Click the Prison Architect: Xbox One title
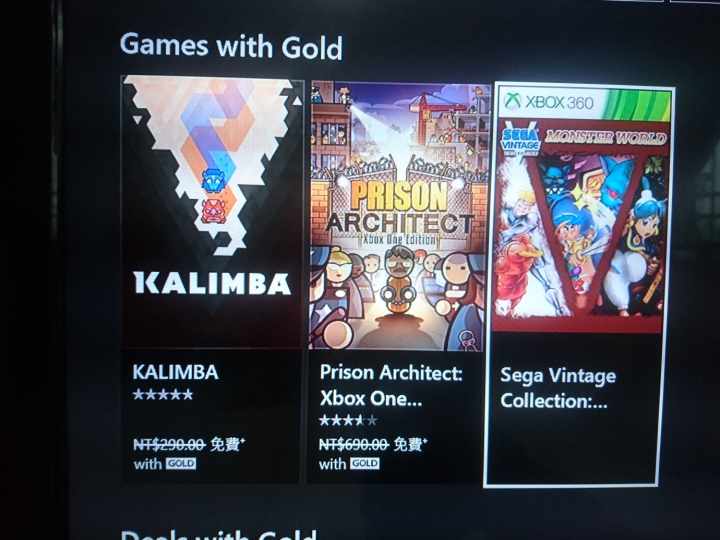Screen dimensions: 720x540 point(391,385)
